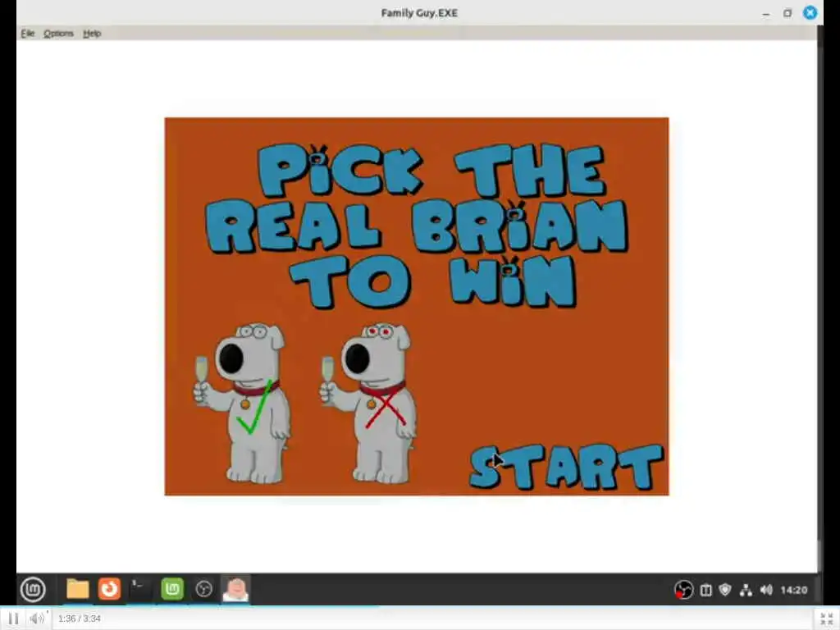The height and width of the screenshot is (630, 840).
Task: Open the network connections tray icon
Action: 746,590
